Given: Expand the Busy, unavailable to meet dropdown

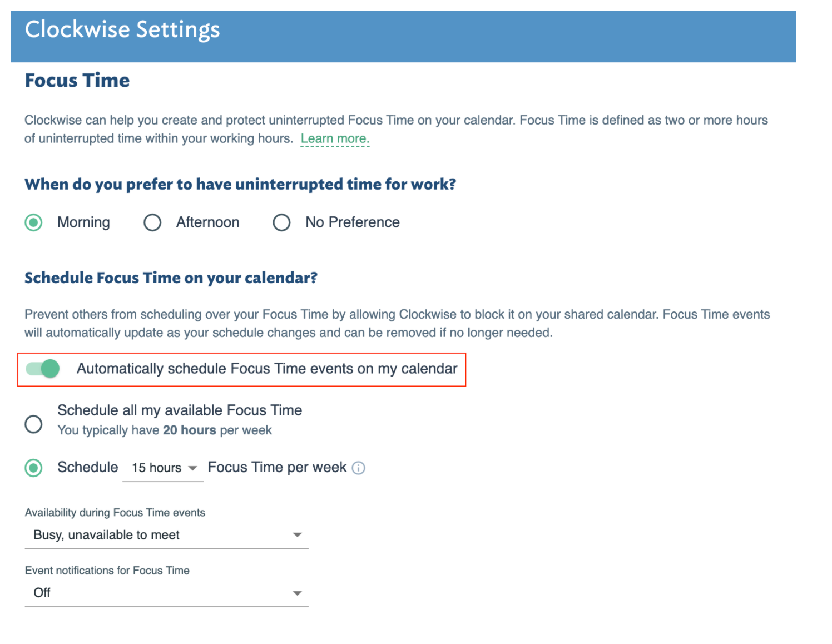Looking at the screenshot, I should (x=167, y=535).
